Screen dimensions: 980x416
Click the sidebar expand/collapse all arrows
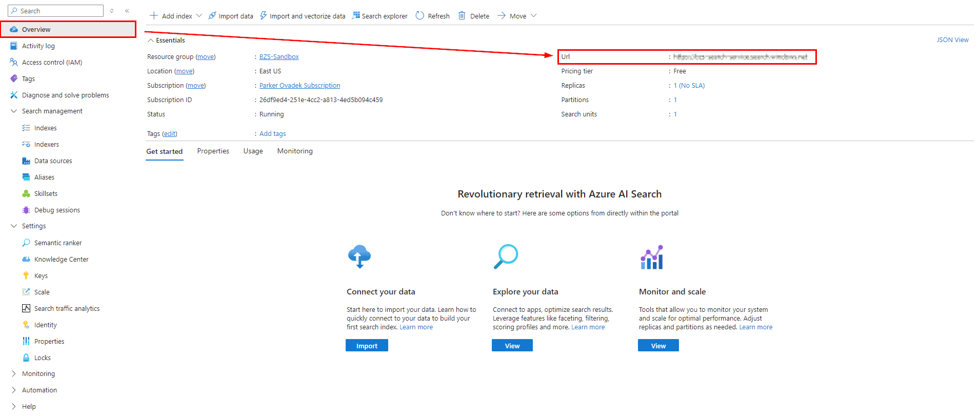(112, 11)
